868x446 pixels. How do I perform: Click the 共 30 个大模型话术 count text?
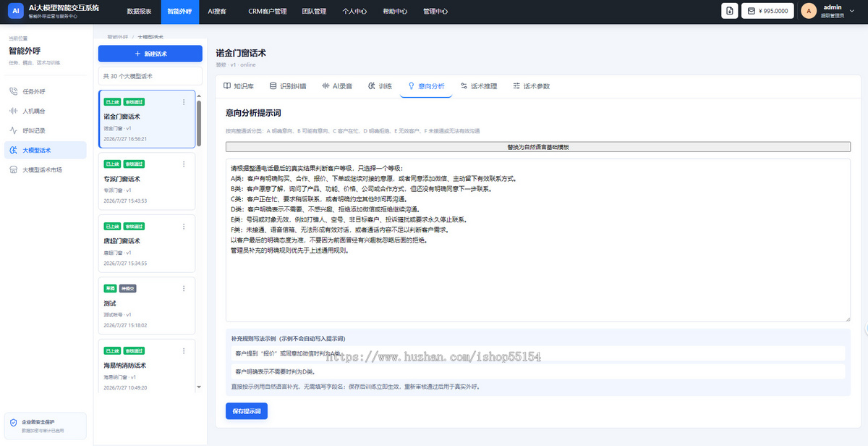coord(128,76)
